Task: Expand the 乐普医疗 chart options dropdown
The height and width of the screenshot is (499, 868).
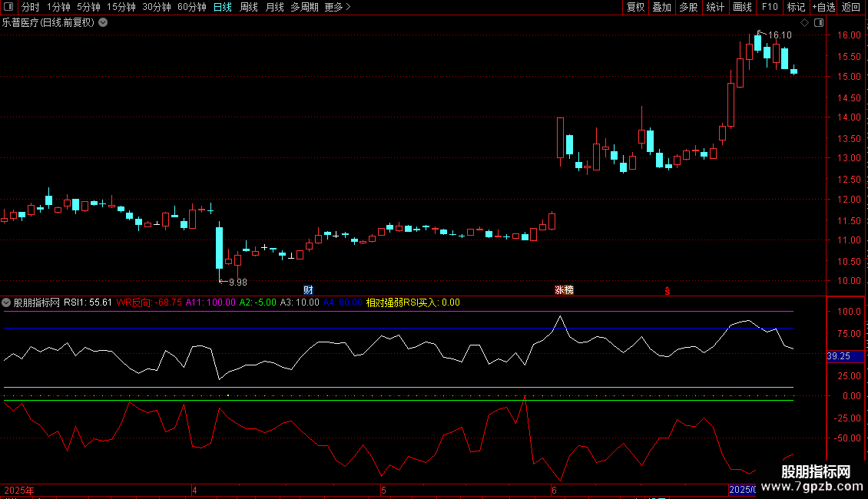Action: click(103, 23)
